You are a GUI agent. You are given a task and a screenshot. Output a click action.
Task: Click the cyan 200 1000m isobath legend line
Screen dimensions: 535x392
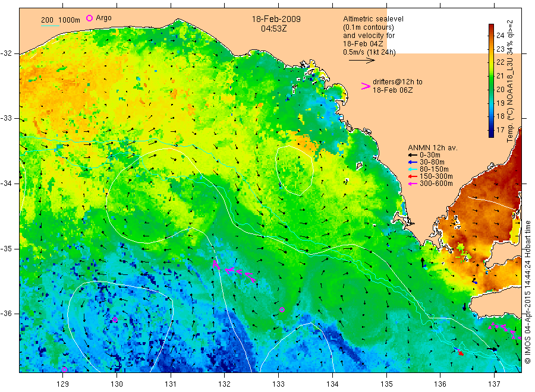click(x=50, y=26)
